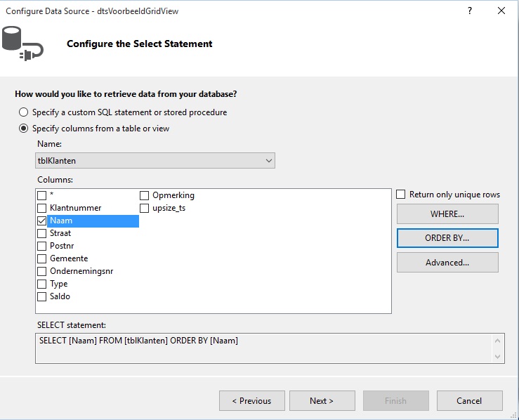
Task: Go to the Next wizard step
Action: tap(322, 401)
